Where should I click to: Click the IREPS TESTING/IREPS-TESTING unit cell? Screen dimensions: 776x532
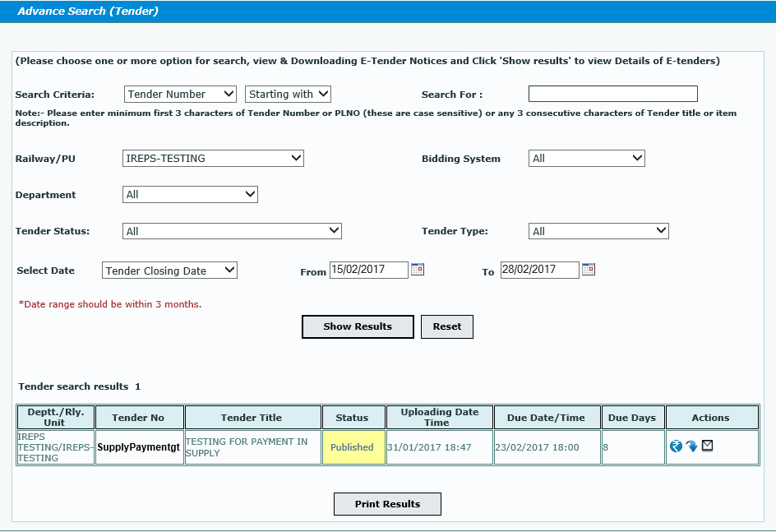point(55,447)
